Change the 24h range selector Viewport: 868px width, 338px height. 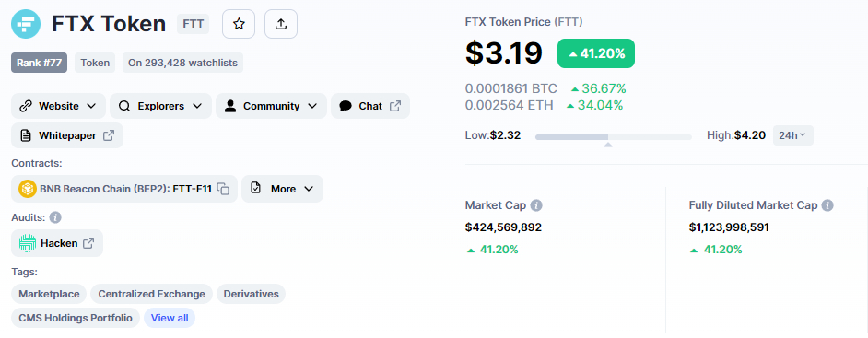pos(792,135)
